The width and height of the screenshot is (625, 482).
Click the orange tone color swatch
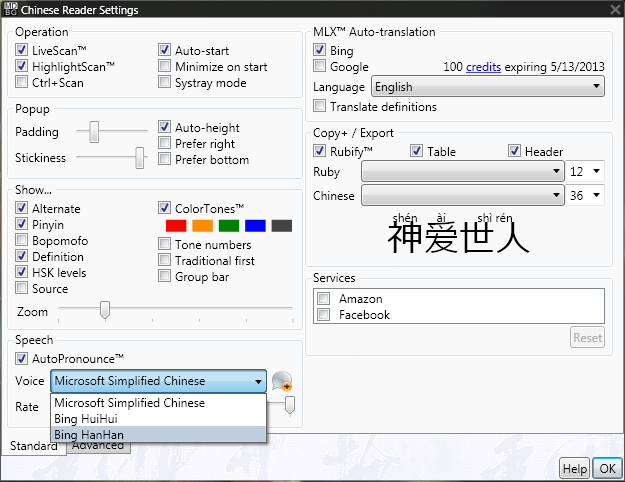coord(202,226)
